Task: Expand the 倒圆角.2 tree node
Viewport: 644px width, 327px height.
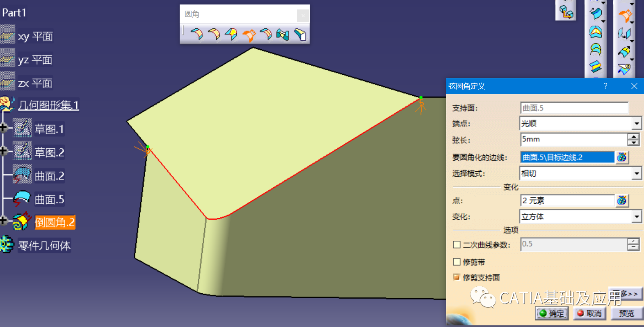Action: pyautogui.click(x=3, y=221)
